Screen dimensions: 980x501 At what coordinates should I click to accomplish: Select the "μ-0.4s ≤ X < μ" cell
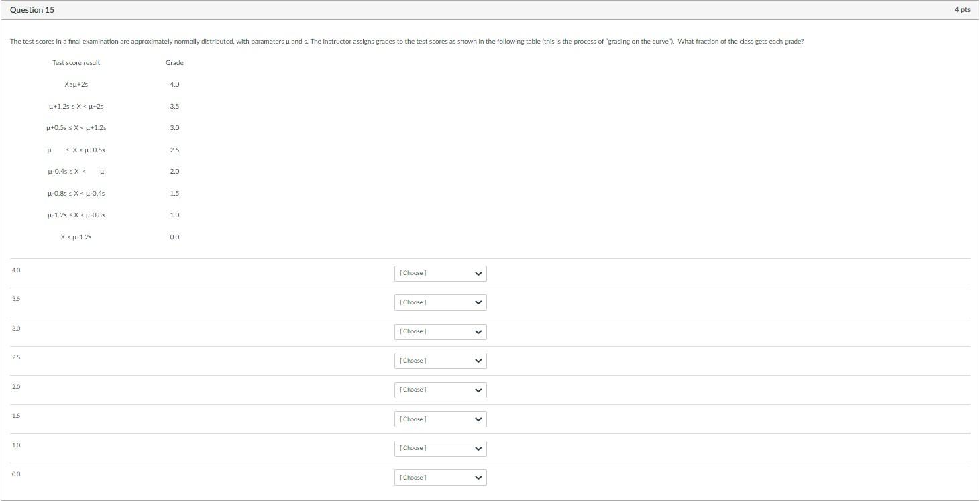(76, 172)
